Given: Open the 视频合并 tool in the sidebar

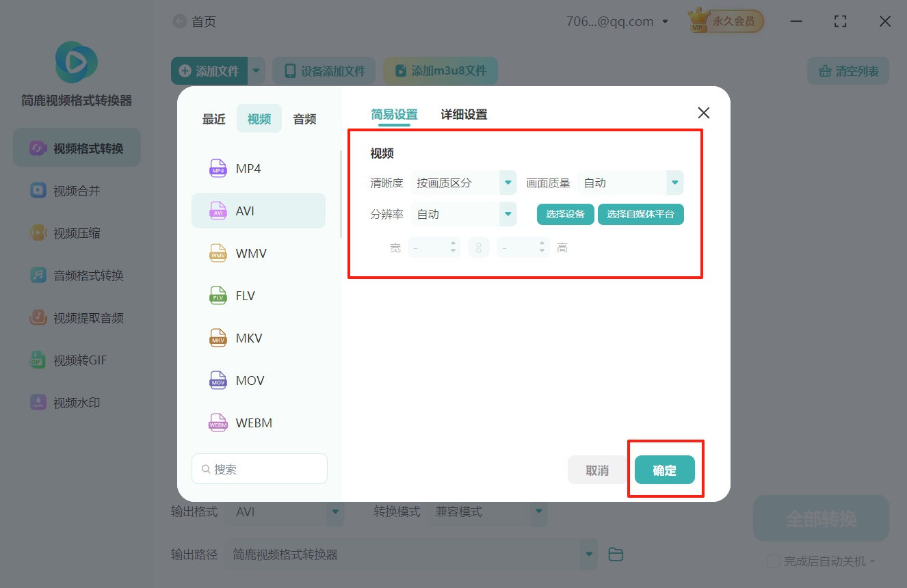Looking at the screenshot, I should tap(76, 190).
